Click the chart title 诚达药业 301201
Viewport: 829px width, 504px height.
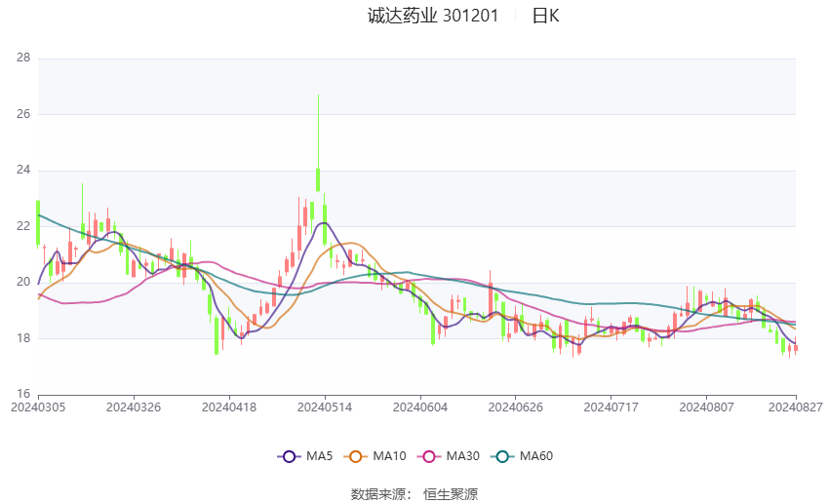tap(433, 16)
